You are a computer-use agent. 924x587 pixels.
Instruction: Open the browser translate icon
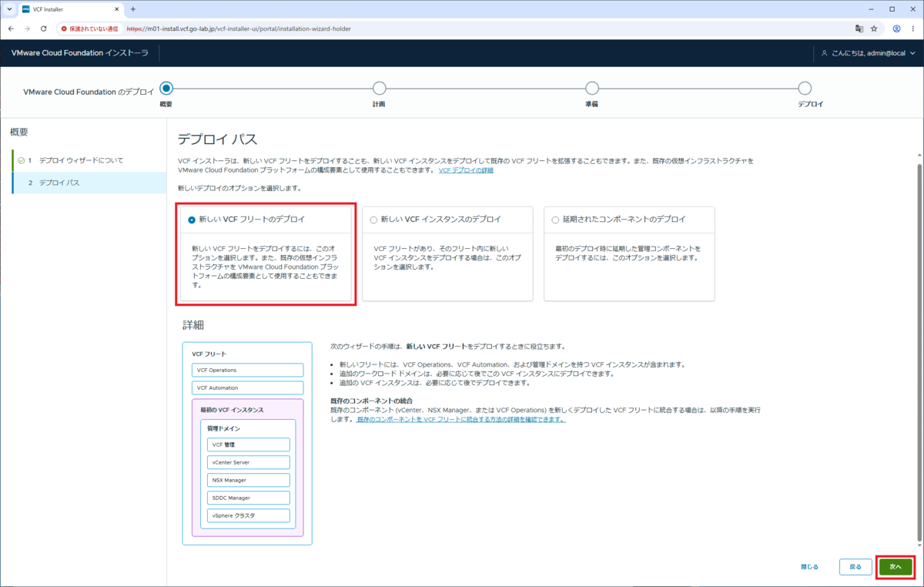pos(859,29)
